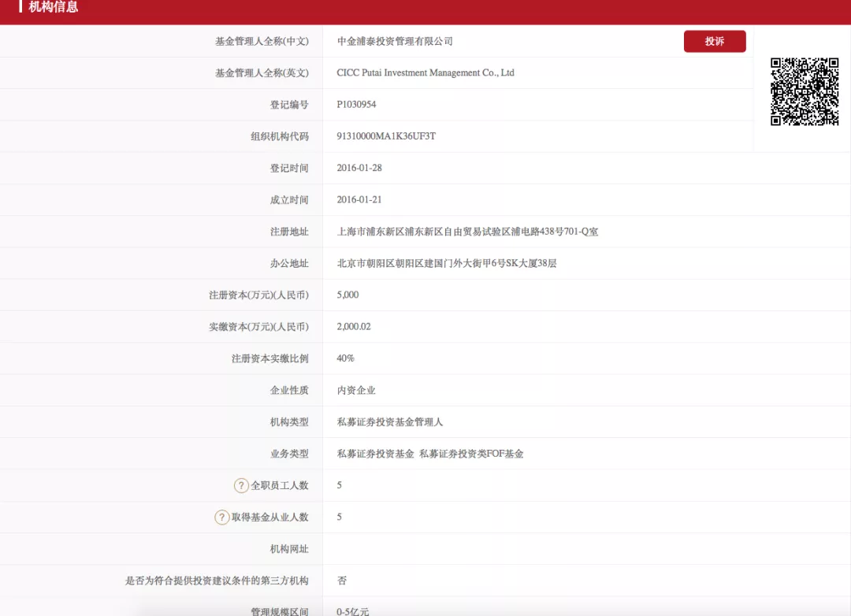Click the QR code image

click(804, 92)
